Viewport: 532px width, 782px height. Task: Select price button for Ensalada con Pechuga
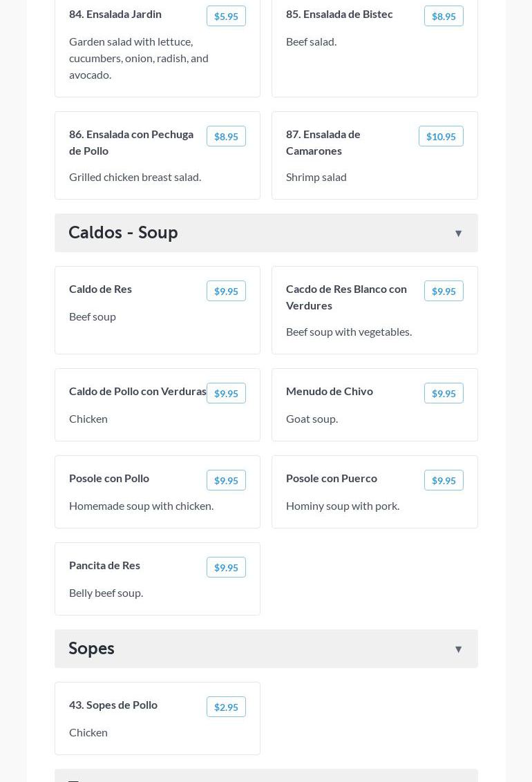point(226,136)
